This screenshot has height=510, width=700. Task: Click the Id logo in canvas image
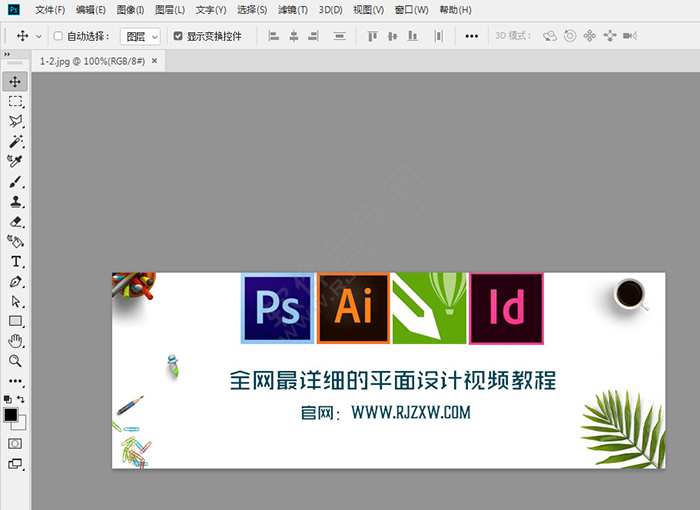click(x=506, y=309)
